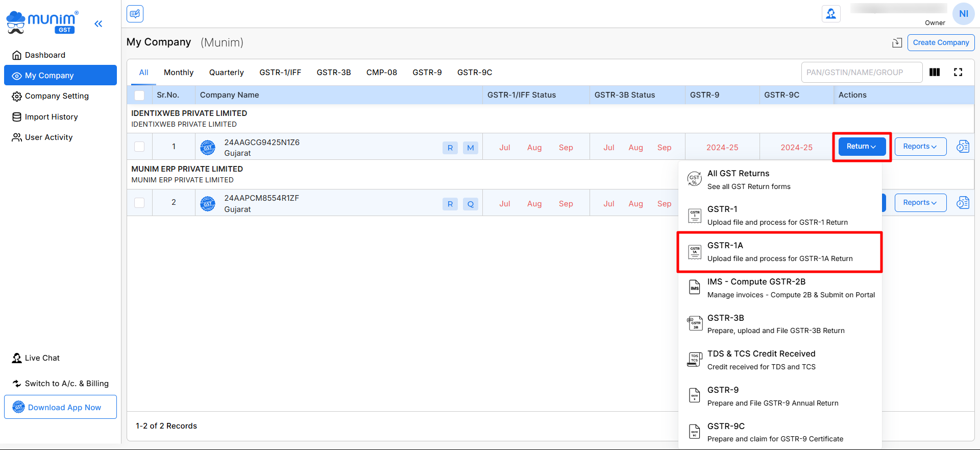
Task: Choose GSTR-1 upload menu entry
Action: click(x=780, y=216)
